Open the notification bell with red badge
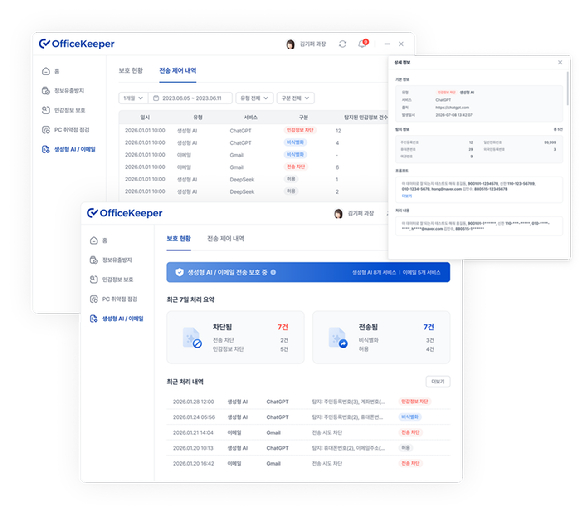Image resolution: width=580 pixels, height=514 pixels. click(x=363, y=44)
